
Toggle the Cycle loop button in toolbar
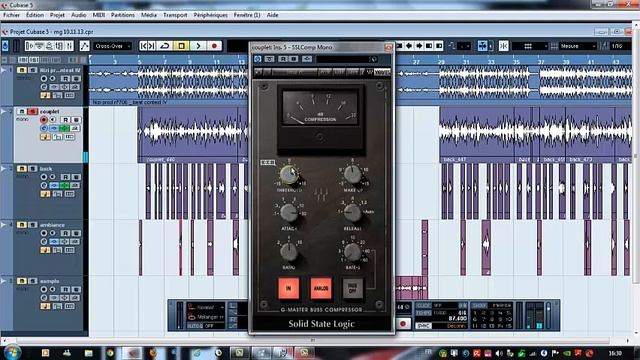click(x=165, y=46)
